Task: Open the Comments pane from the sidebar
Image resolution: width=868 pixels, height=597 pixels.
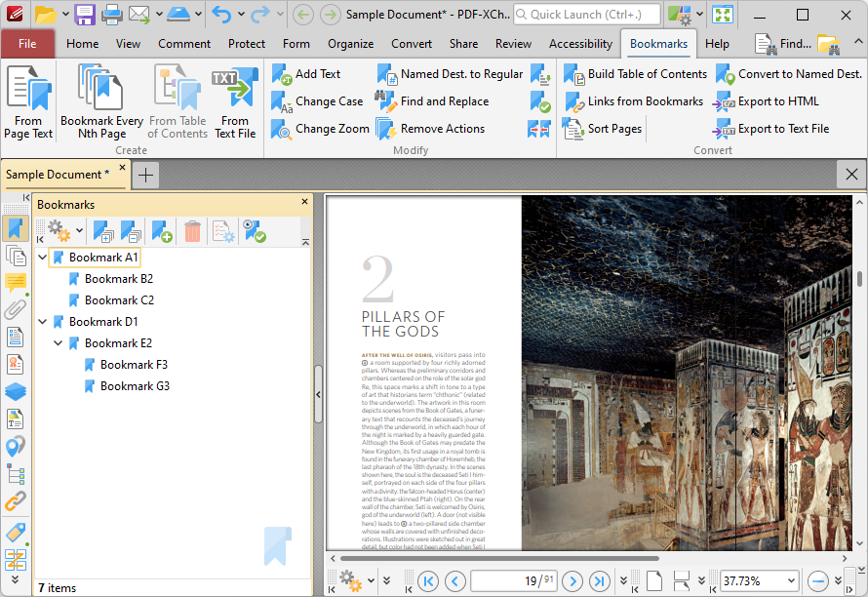Action: pyautogui.click(x=16, y=283)
